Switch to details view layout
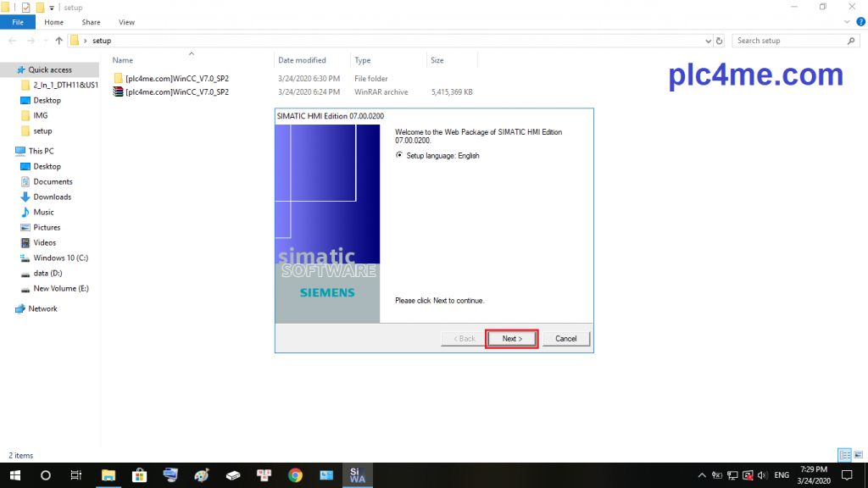The image size is (868, 488). pyautogui.click(x=843, y=455)
